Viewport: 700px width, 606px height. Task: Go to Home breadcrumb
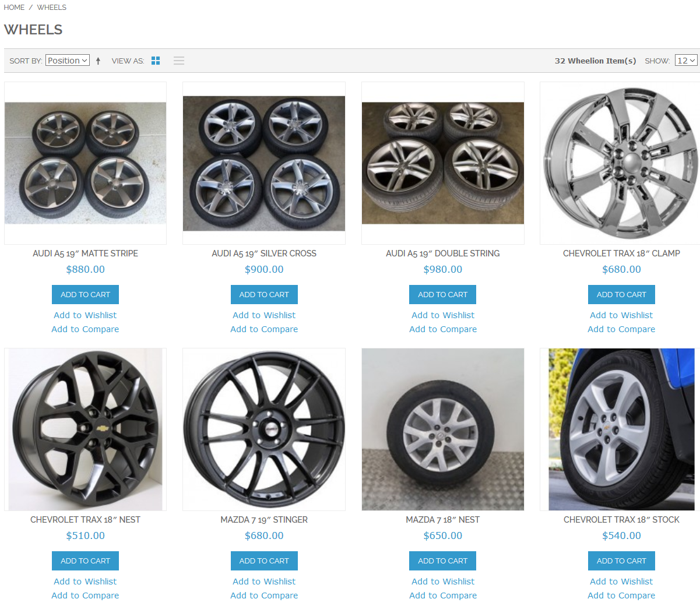[14, 8]
